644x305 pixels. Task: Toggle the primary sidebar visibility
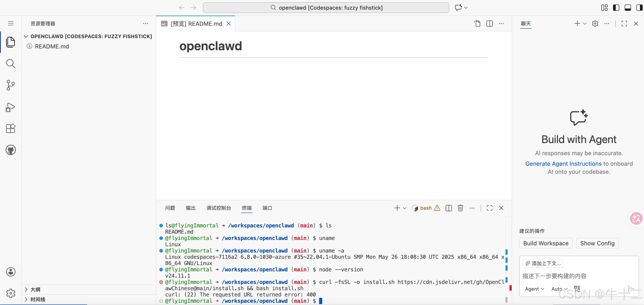[x=616, y=8]
